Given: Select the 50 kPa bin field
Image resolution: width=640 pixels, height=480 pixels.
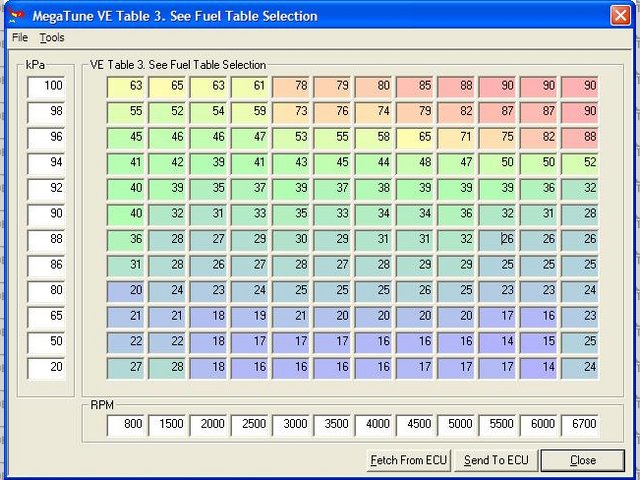Looking at the screenshot, I should [x=46, y=342].
